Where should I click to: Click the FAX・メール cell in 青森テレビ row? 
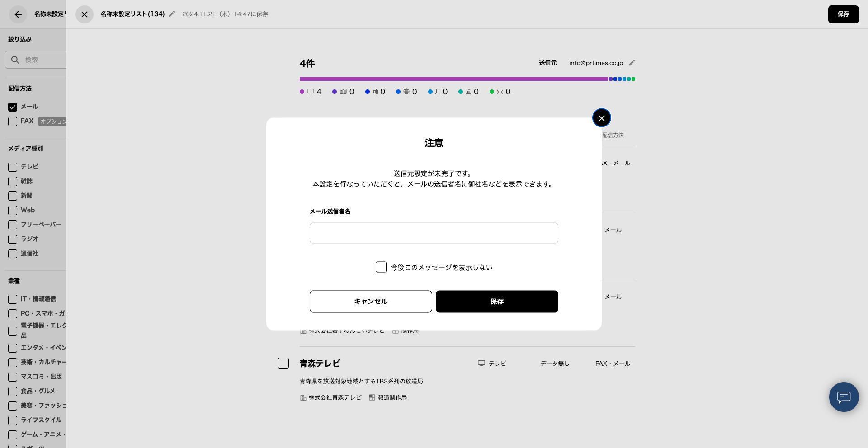[x=613, y=364]
